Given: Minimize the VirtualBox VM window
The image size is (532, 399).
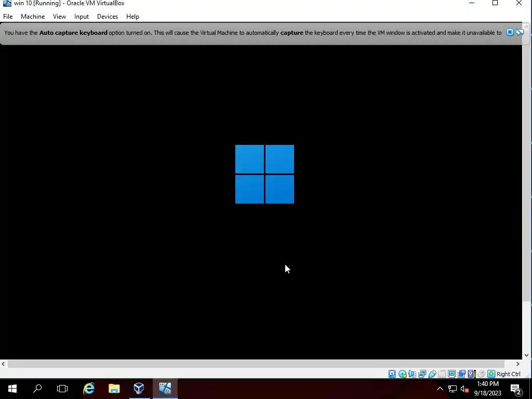Looking at the screenshot, I should point(472,3).
